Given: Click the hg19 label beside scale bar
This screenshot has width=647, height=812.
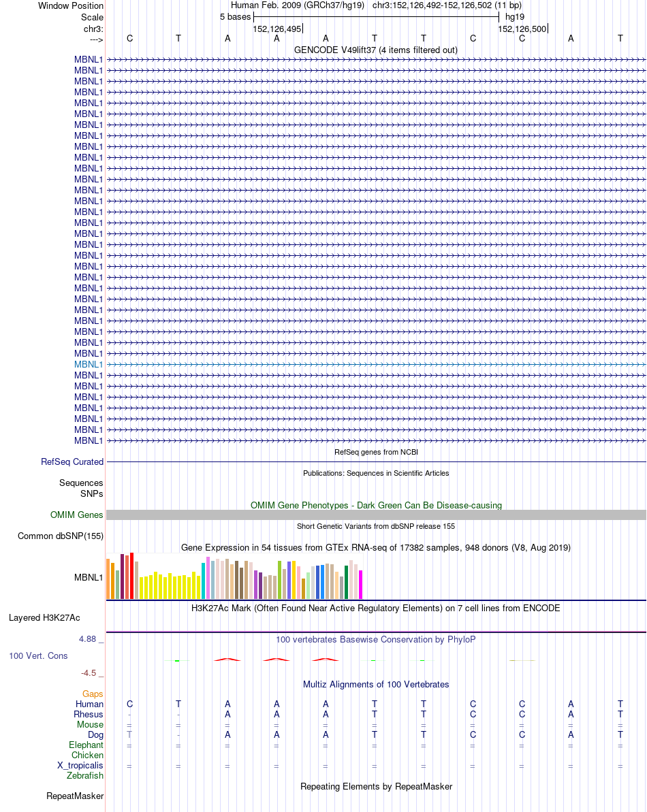Looking at the screenshot, I should 515,16.
